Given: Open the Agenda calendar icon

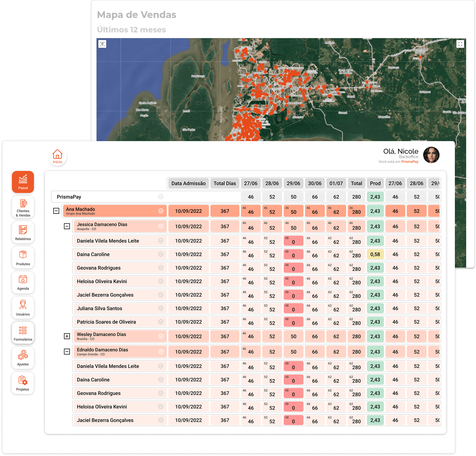Looking at the screenshot, I should [23, 282].
